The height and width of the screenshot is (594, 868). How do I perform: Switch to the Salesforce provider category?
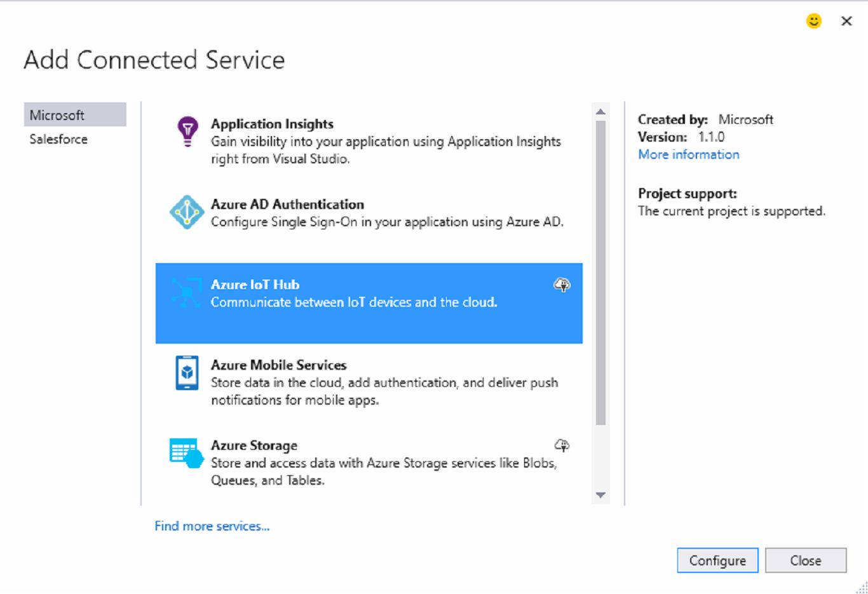(58, 139)
